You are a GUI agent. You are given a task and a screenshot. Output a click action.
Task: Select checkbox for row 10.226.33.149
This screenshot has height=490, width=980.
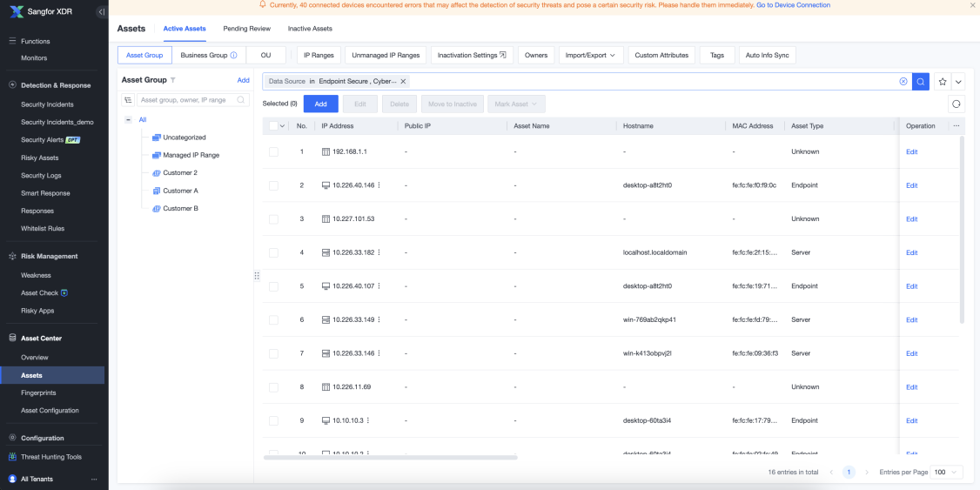pyautogui.click(x=274, y=320)
